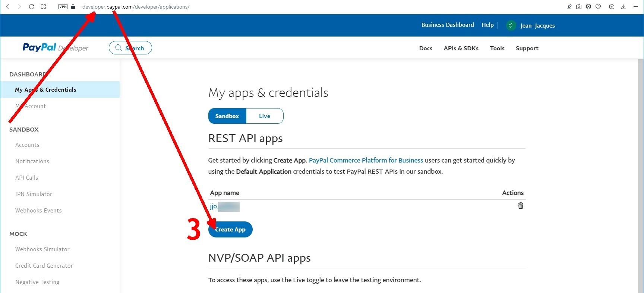
Task: Switch to the Live toggle option
Action: pyautogui.click(x=265, y=116)
